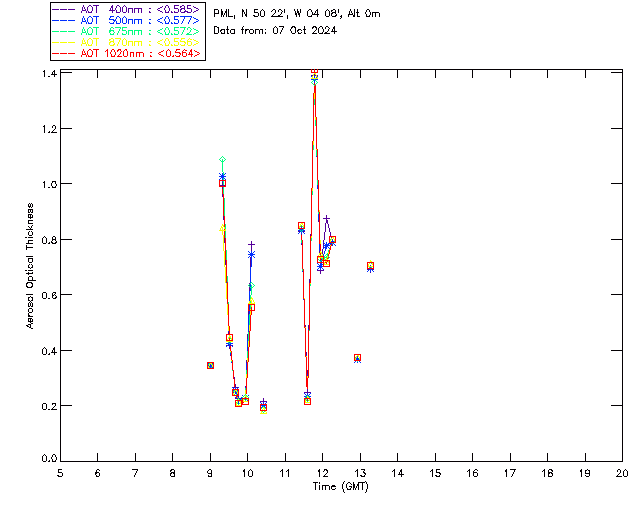Image resolution: width=640 pixels, height=512 pixels.
Task: Click the isolated data point near 13 GMT at 0.37
Action: (358, 358)
